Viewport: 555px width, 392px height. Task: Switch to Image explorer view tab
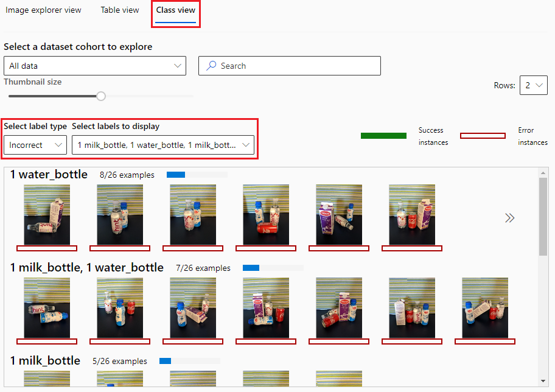pos(43,10)
